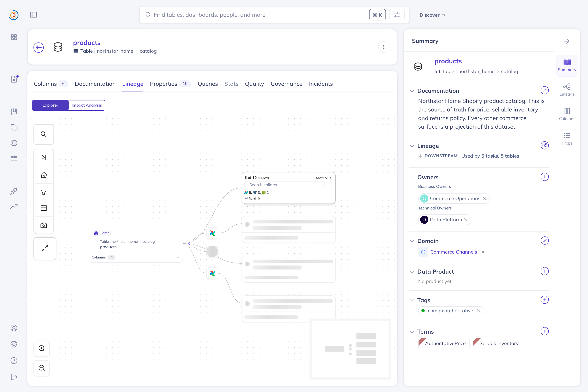Image resolution: width=588 pixels, height=392 pixels.
Task: Open the Queries tab
Action: click(207, 84)
